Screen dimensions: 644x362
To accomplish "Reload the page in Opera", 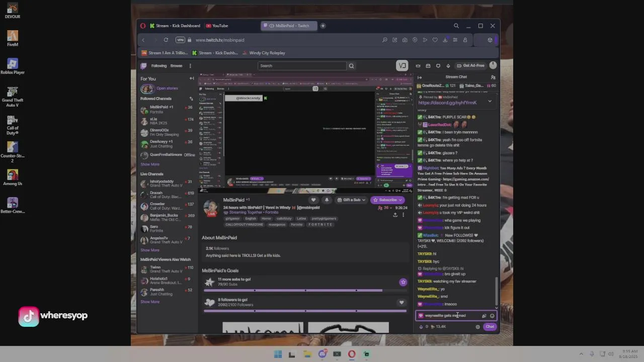I will click(x=166, y=40).
